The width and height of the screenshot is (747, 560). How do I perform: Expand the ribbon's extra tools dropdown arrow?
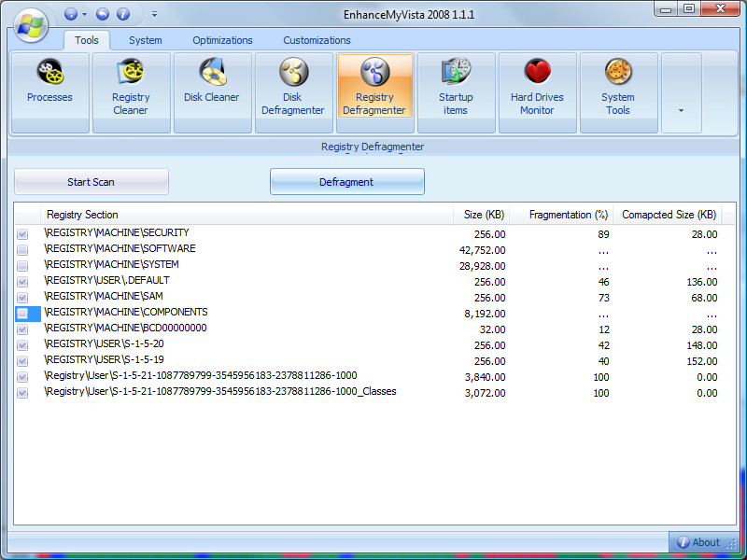(682, 92)
